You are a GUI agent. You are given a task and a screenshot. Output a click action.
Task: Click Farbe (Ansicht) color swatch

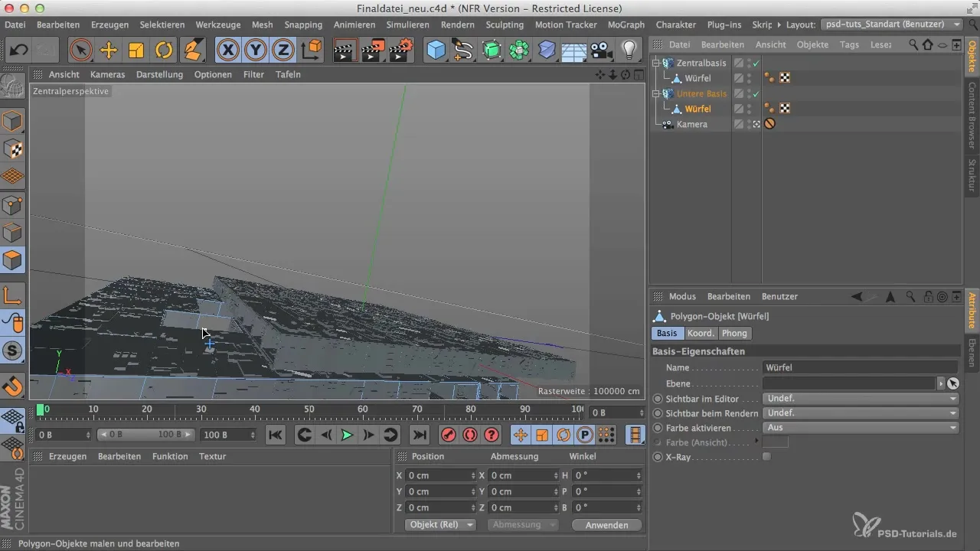pyautogui.click(x=776, y=442)
